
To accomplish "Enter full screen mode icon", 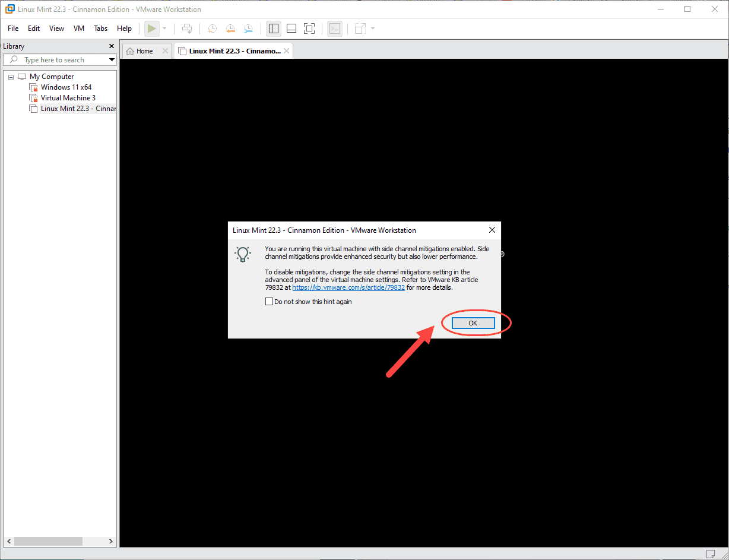I will pyautogui.click(x=309, y=29).
